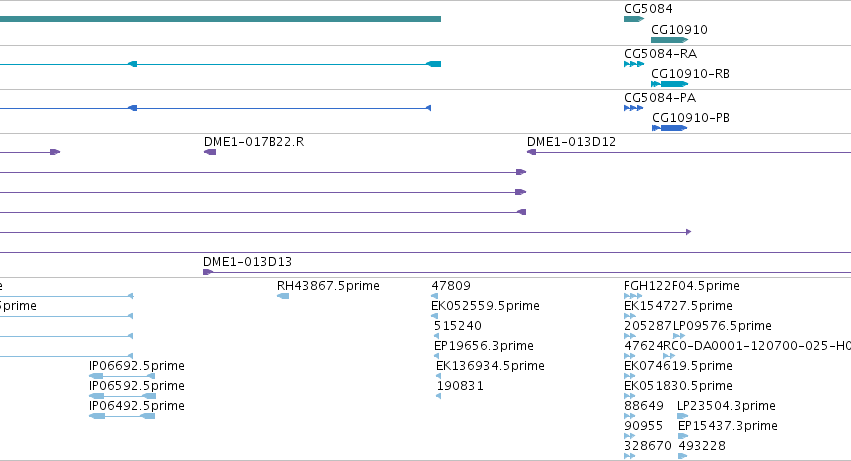The height and width of the screenshot is (461, 851).
Task: Click the 190831 EST arrow
Action: [439, 396]
